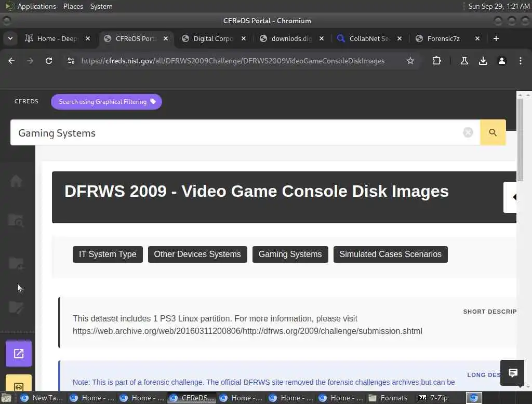
Task: Open the System menu
Action: click(x=101, y=6)
